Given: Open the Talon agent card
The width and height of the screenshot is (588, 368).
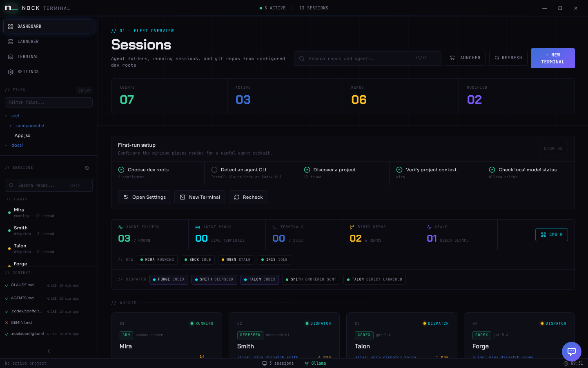Looking at the screenshot, I should (x=402, y=336).
